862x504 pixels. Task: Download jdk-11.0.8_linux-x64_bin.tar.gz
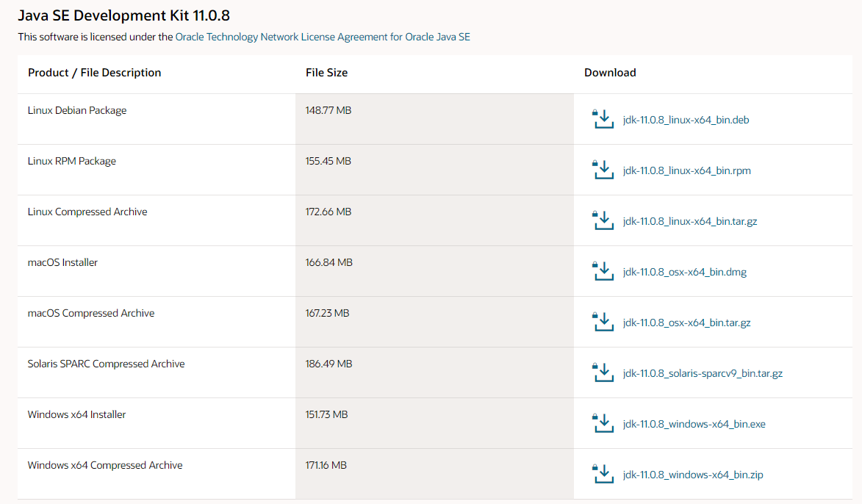coord(690,221)
